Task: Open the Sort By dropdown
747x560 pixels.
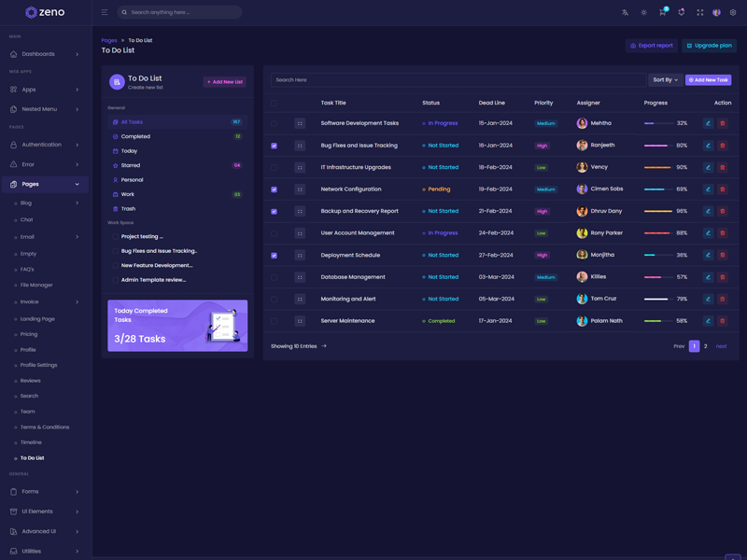Action: click(665, 80)
